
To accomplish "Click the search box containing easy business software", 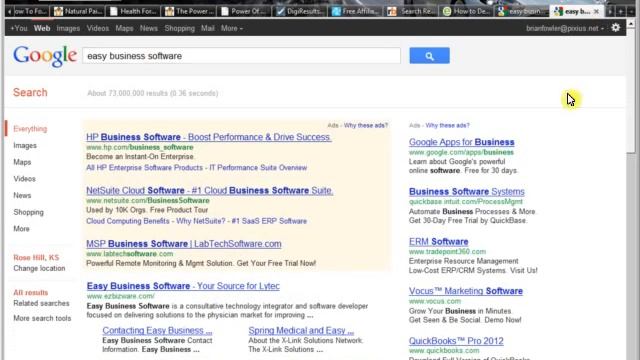I will pos(241,56).
